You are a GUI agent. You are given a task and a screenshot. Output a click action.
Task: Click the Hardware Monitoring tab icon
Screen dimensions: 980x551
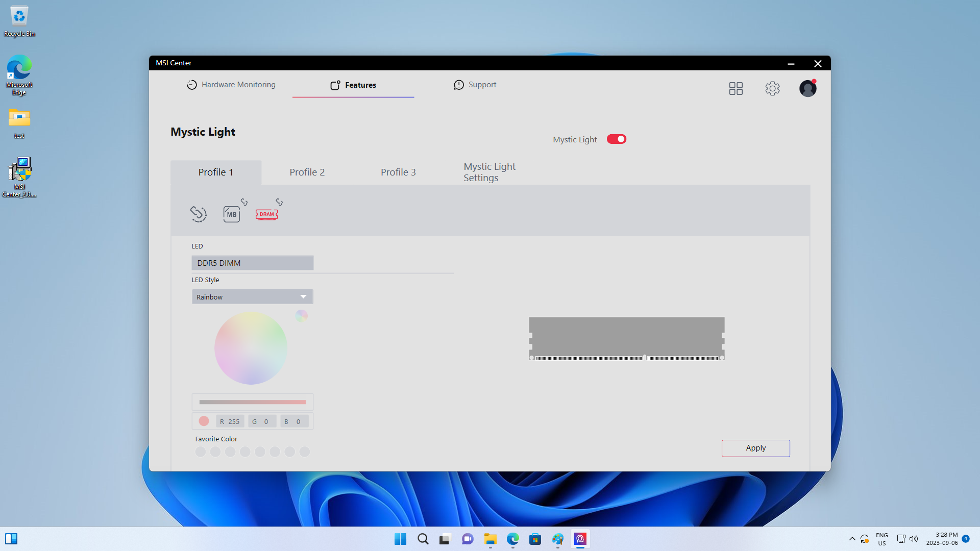pos(190,84)
